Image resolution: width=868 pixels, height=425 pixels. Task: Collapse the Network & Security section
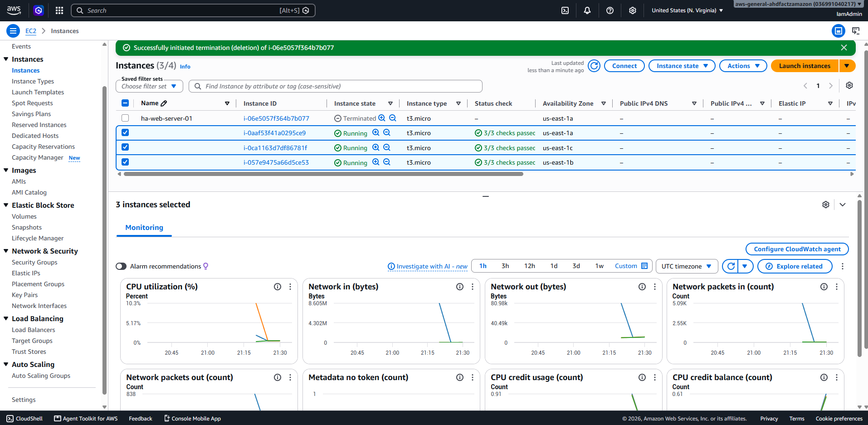click(6, 251)
